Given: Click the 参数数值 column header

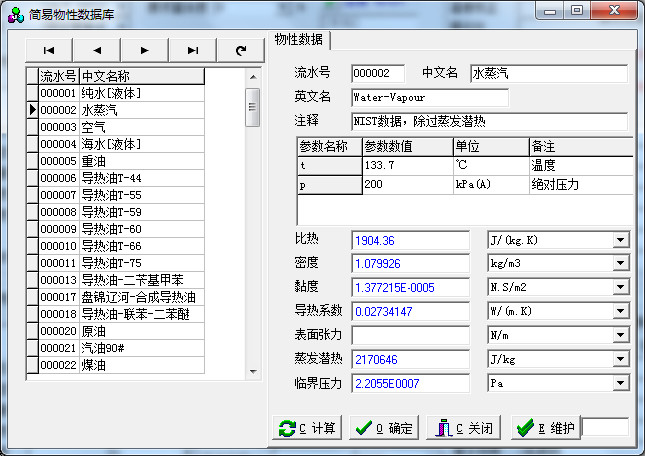Looking at the screenshot, I should (408, 146).
